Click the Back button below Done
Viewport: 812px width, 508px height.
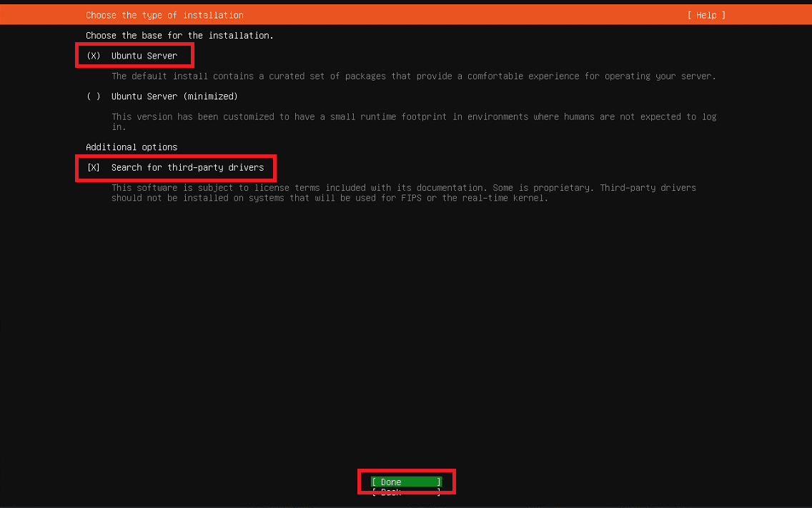click(407, 492)
